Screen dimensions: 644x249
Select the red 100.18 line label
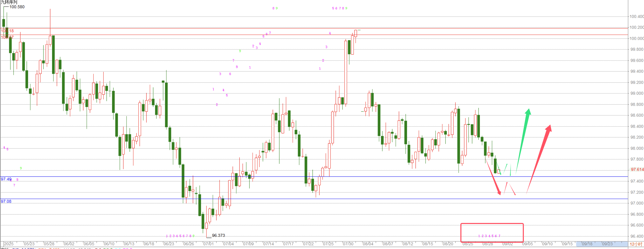tap(7, 31)
